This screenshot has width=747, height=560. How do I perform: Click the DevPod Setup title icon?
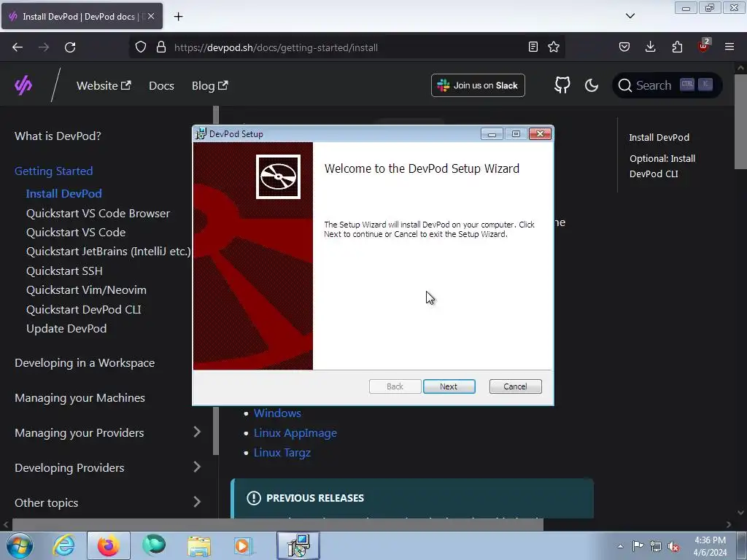pos(201,134)
